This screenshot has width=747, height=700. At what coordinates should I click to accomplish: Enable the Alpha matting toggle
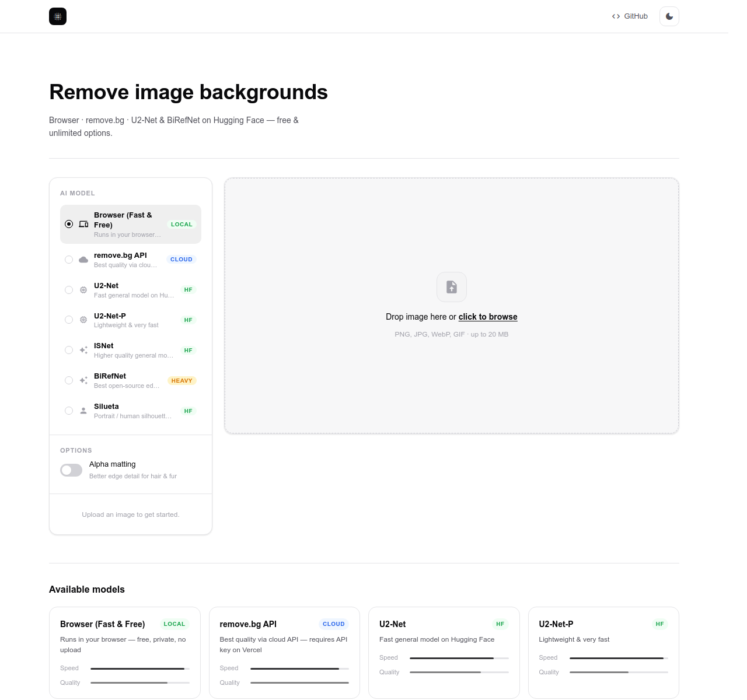(x=71, y=470)
